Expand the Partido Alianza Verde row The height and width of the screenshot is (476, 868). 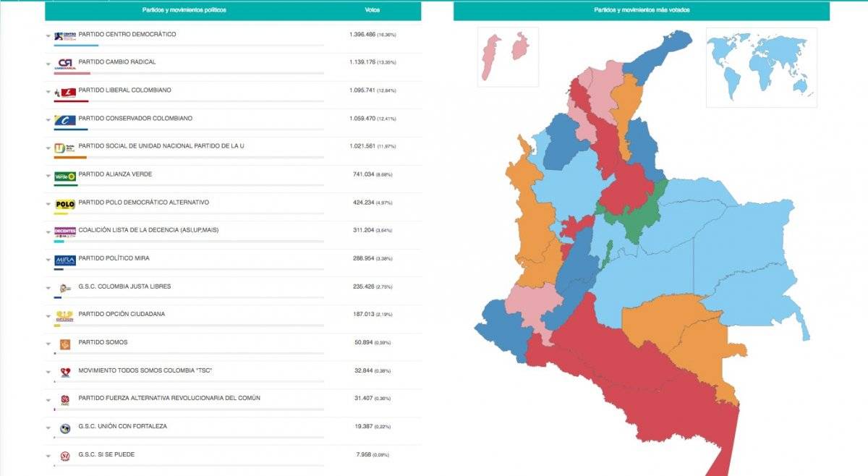[x=48, y=176]
